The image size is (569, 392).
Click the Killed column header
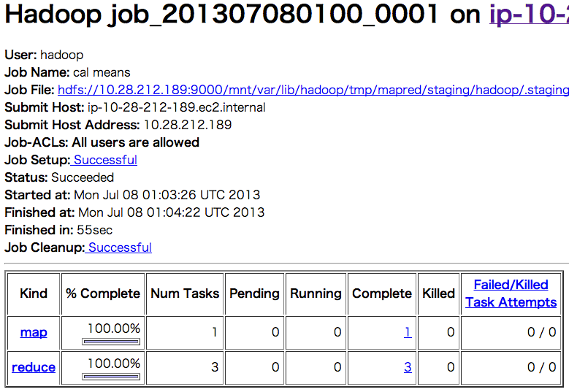(438, 293)
